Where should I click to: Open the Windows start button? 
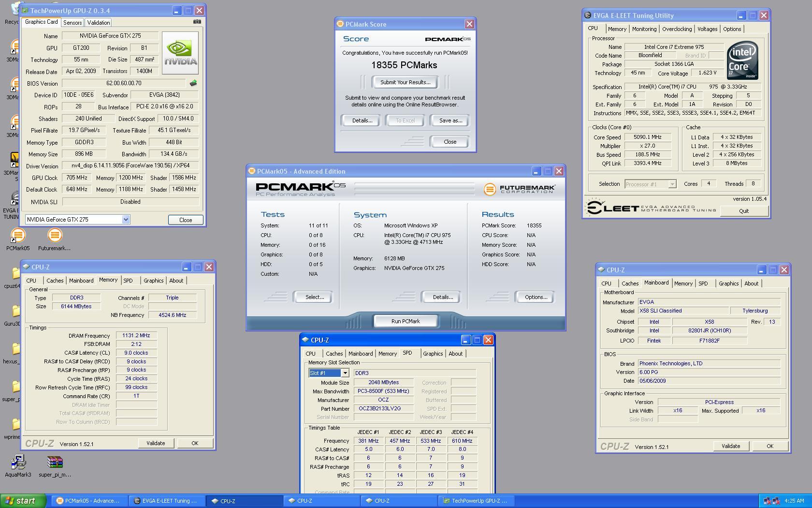click(23, 501)
